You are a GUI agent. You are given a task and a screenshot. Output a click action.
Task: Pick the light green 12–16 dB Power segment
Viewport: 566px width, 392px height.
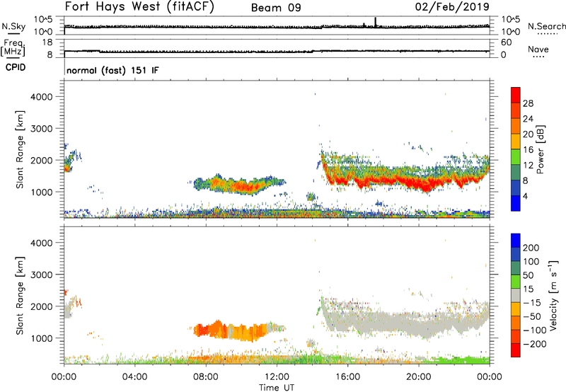(516, 157)
